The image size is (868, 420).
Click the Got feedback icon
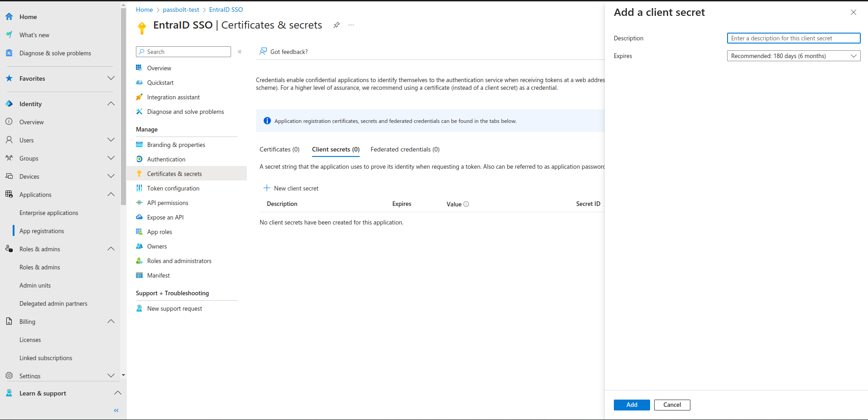point(263,52)
